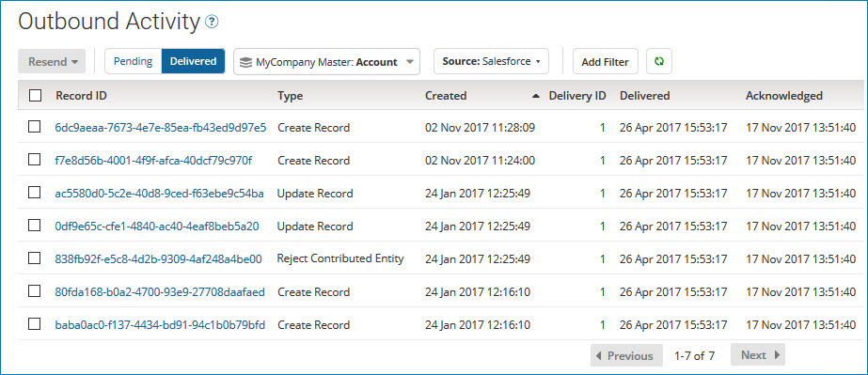Click the Next page button
Viewport: 868px width, 375px height.
[758, 354]
